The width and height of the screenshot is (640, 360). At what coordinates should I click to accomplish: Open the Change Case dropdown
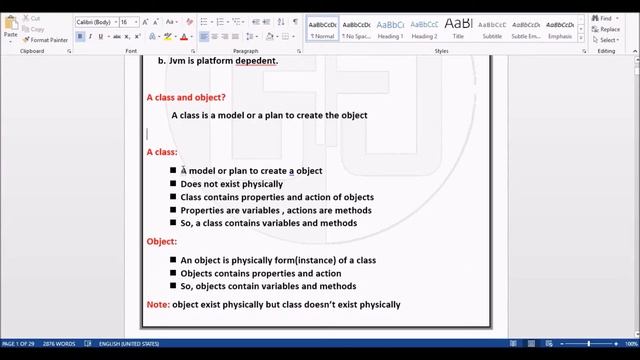tap(171, 22)
